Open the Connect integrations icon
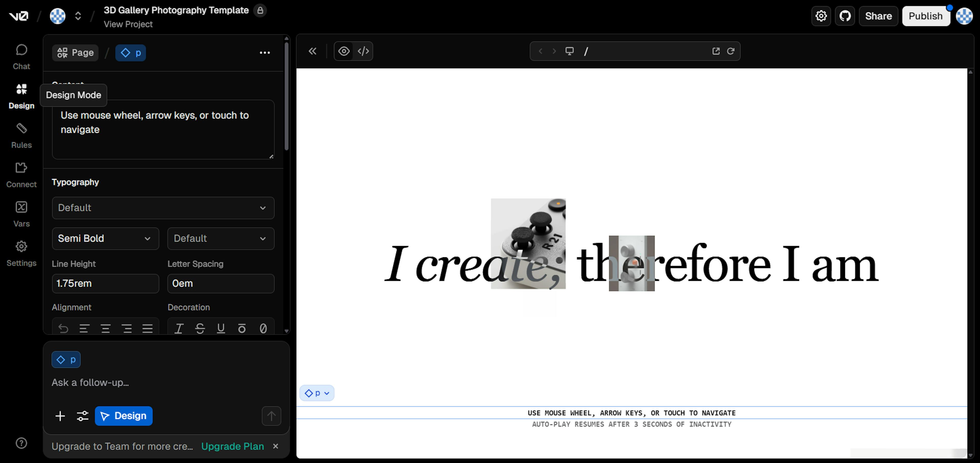Screen dimensions: 980x463 (21, 174)
